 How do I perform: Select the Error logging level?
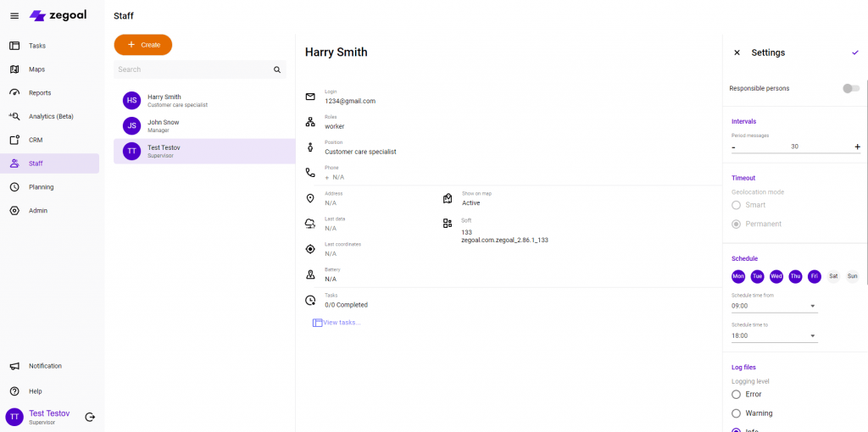[x=737, y=395]
